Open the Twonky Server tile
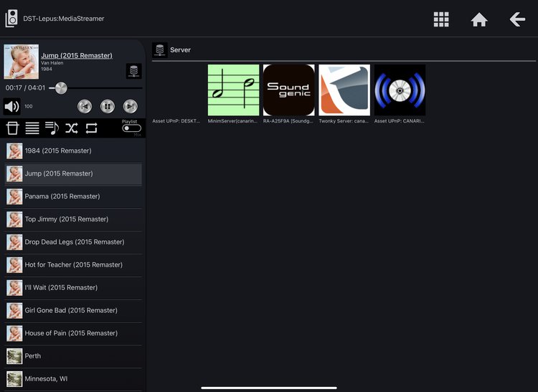This screenshot has height=392, width=538. pos(344,90)
